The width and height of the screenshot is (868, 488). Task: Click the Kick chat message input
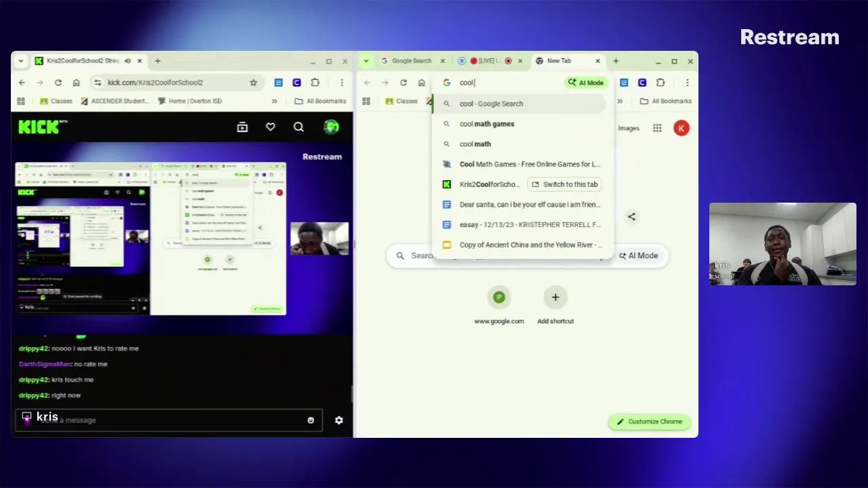coord(168,420)
